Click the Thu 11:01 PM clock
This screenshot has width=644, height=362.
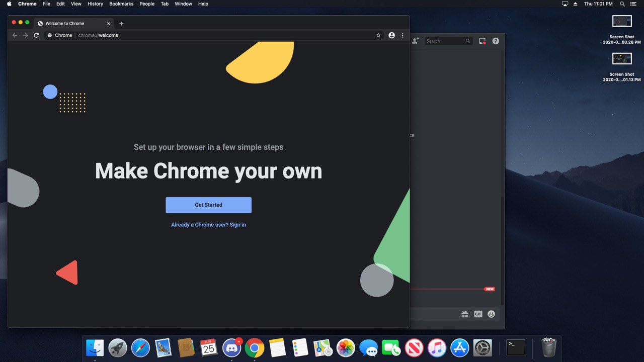point(598,4)
